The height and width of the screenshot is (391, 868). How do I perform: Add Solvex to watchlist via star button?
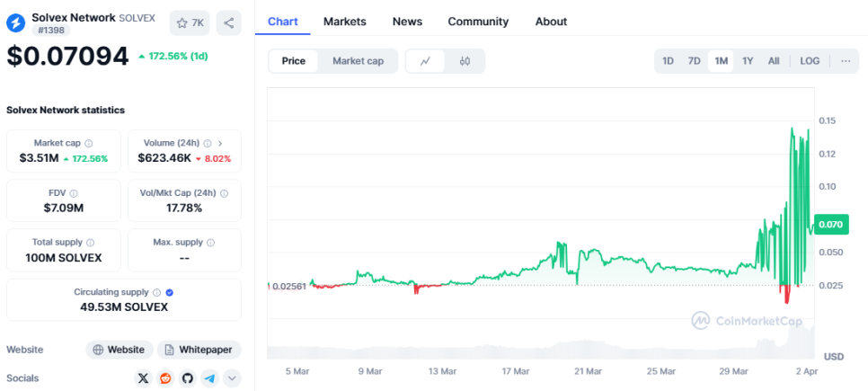click(x=190, y=22)
